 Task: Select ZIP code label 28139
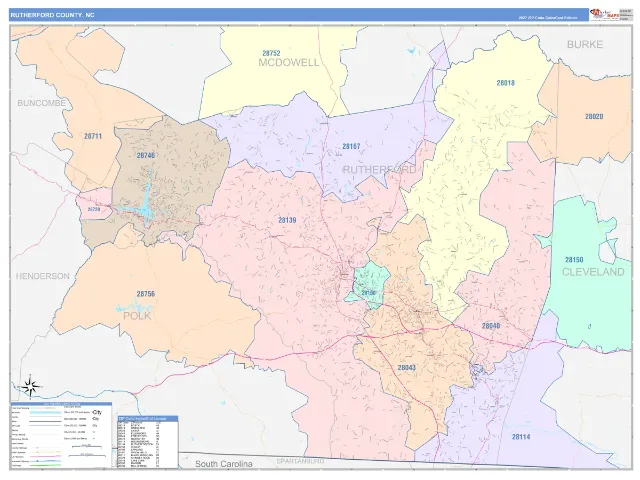287,220
